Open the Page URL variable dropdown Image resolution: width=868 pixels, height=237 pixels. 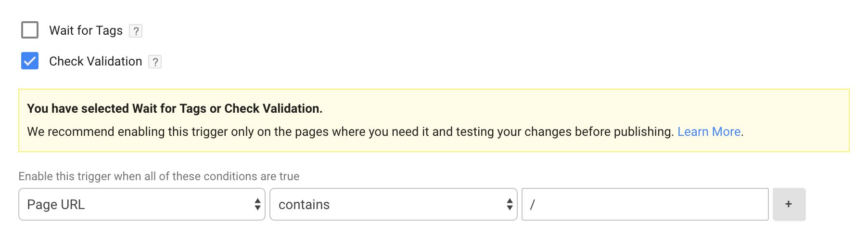[142, 204]
